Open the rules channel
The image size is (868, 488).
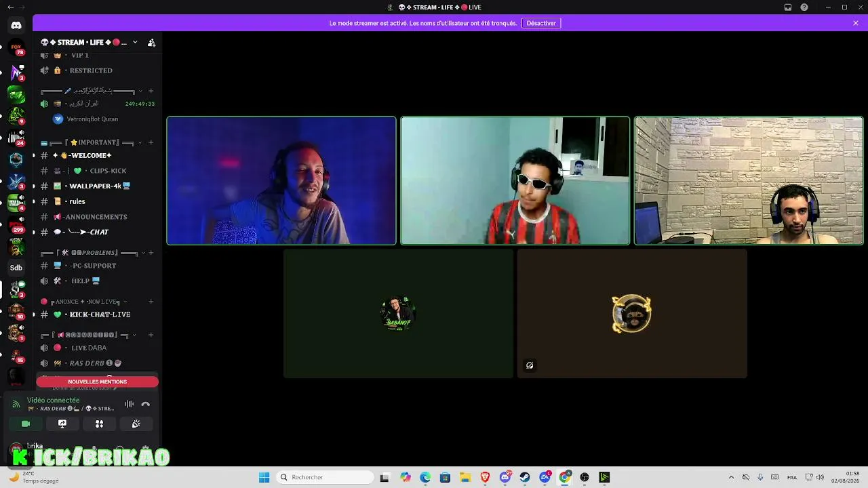(x=97, y=201)
